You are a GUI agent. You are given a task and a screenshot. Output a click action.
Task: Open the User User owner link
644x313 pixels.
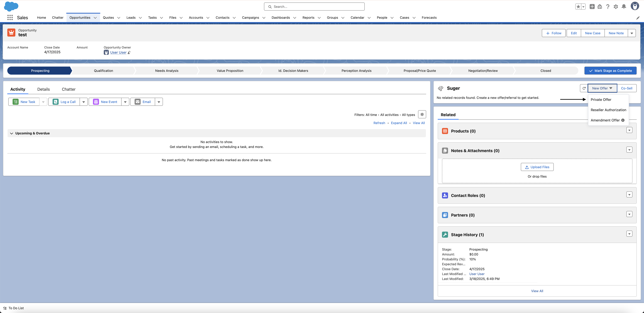pyautogui.click(x=118, y=52)
